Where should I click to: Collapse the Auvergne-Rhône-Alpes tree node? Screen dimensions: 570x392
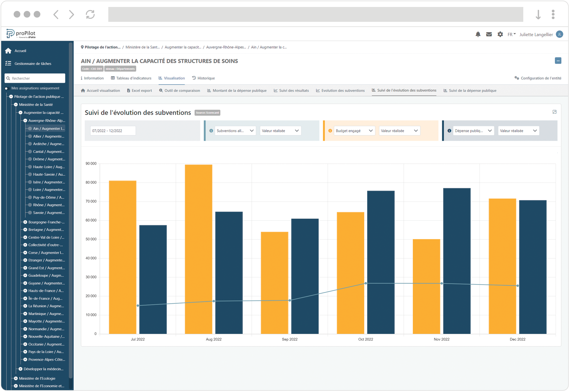25,120
